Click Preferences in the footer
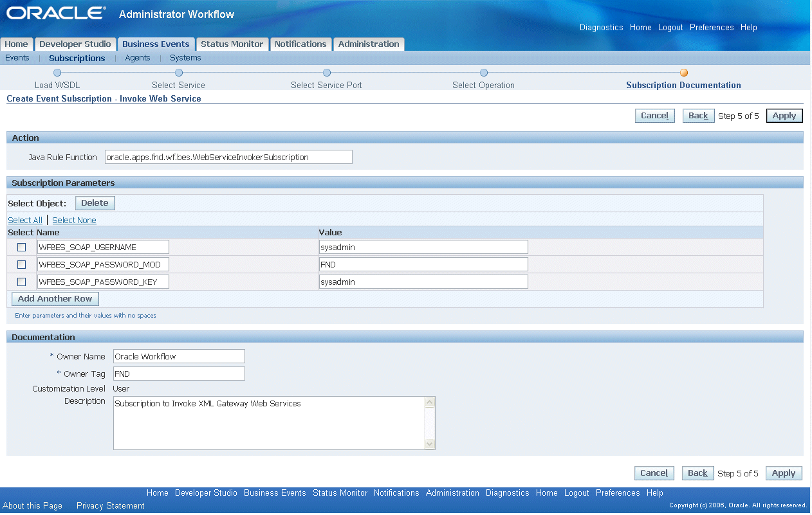 618,493
